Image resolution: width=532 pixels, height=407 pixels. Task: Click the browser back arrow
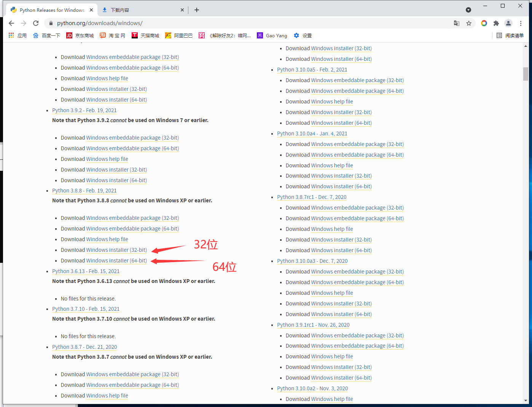tap(11, 23)
